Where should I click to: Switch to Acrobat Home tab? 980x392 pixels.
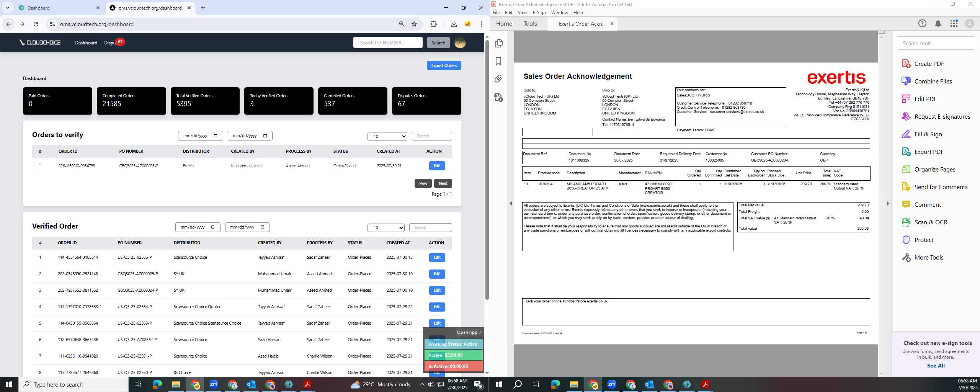(x=504, y=23)
